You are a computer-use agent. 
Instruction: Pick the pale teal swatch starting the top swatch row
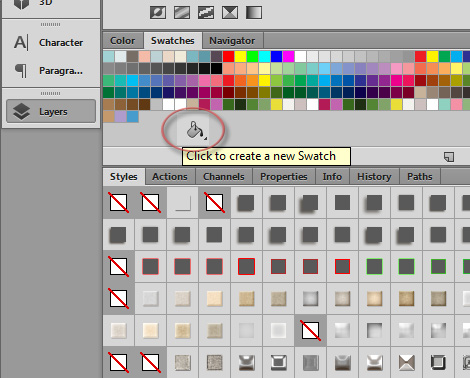coord(108,57)
